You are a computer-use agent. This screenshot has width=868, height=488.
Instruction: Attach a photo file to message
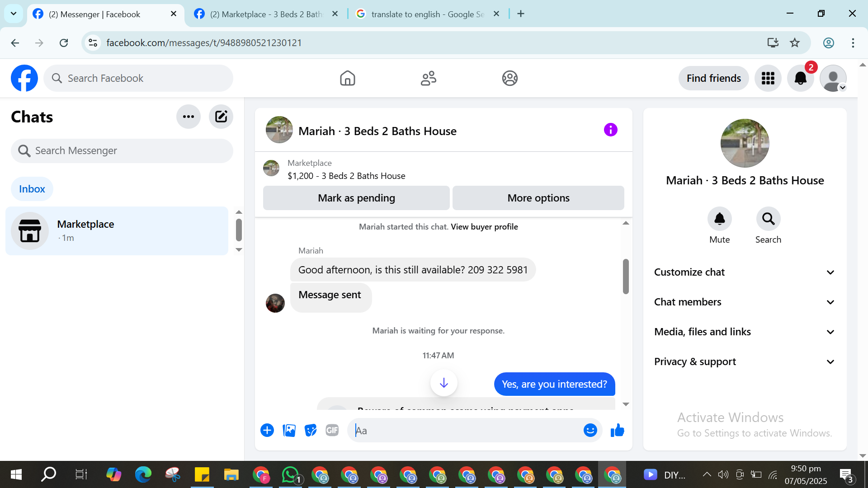click(x=289, y=431)
